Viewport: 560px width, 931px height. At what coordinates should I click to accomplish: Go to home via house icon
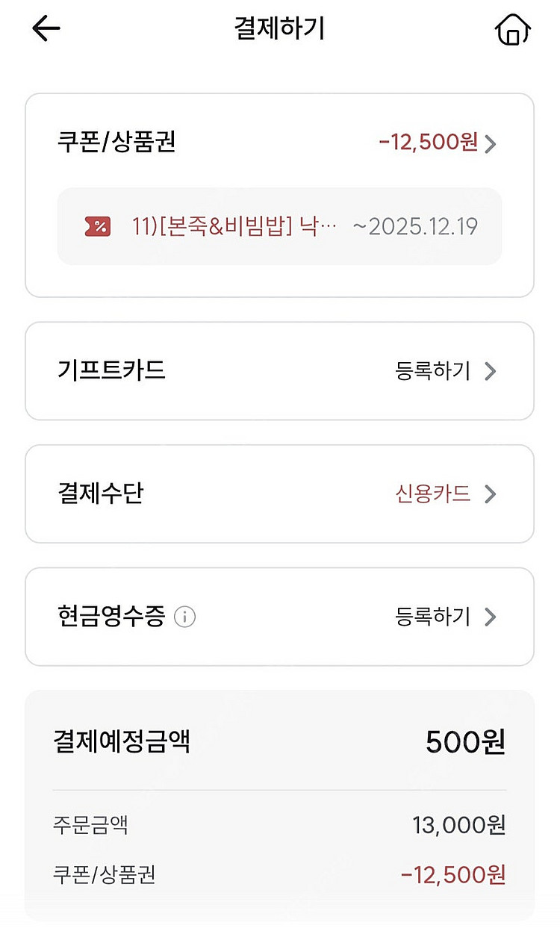tap(512, 30)
